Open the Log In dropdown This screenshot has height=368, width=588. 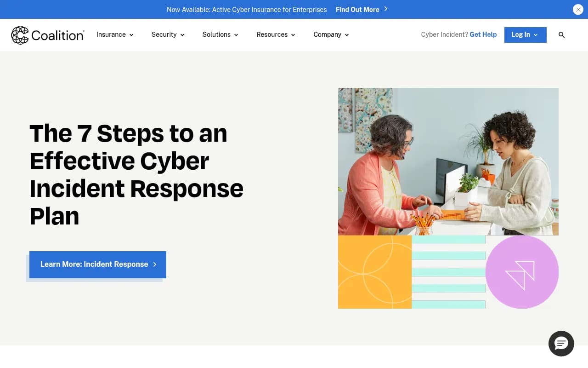click(526, 35)
